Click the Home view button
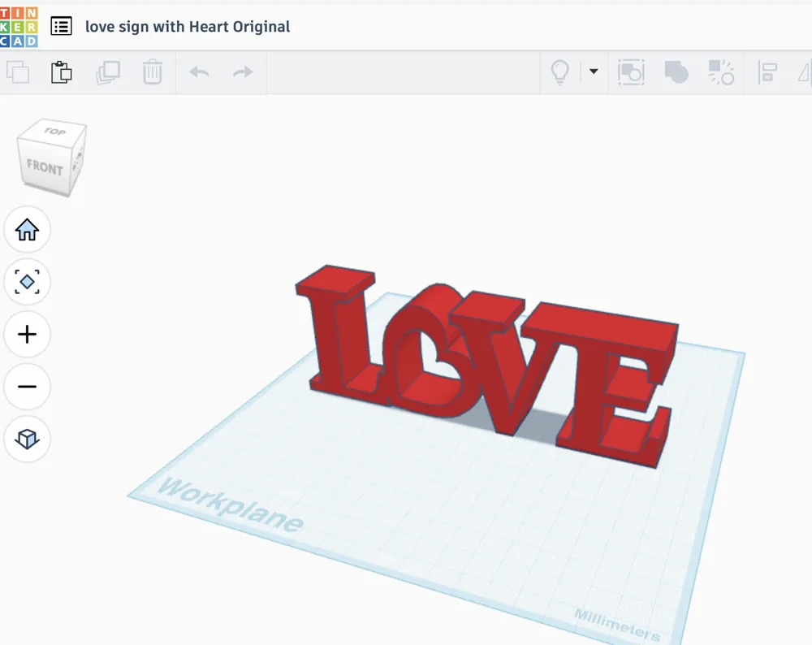The image size is (812, 645). (x=27, y=230)
